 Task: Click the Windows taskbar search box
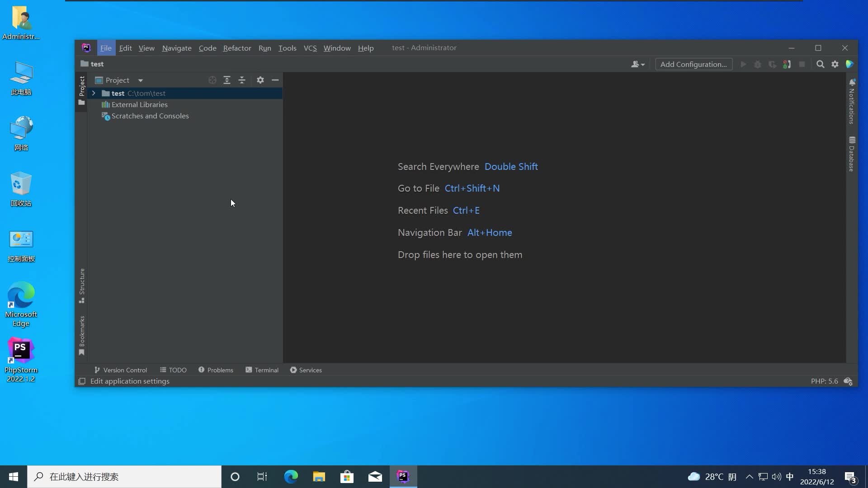[124, 476]
